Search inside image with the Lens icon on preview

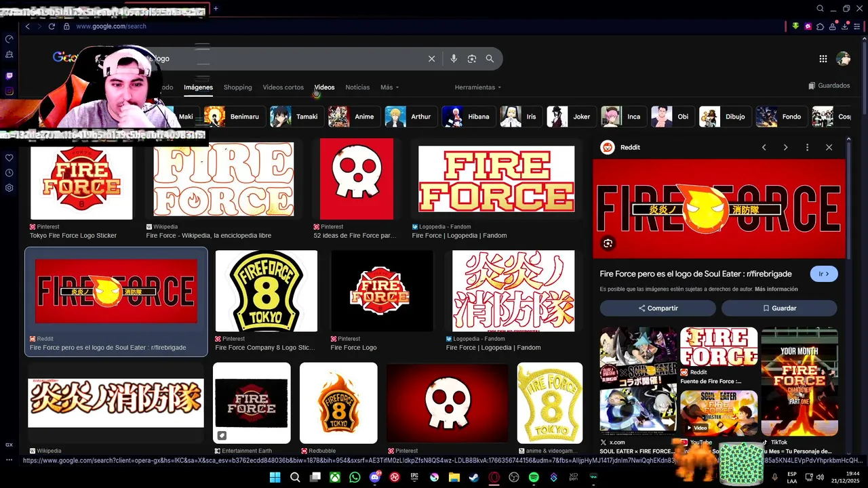coord(608,243)
